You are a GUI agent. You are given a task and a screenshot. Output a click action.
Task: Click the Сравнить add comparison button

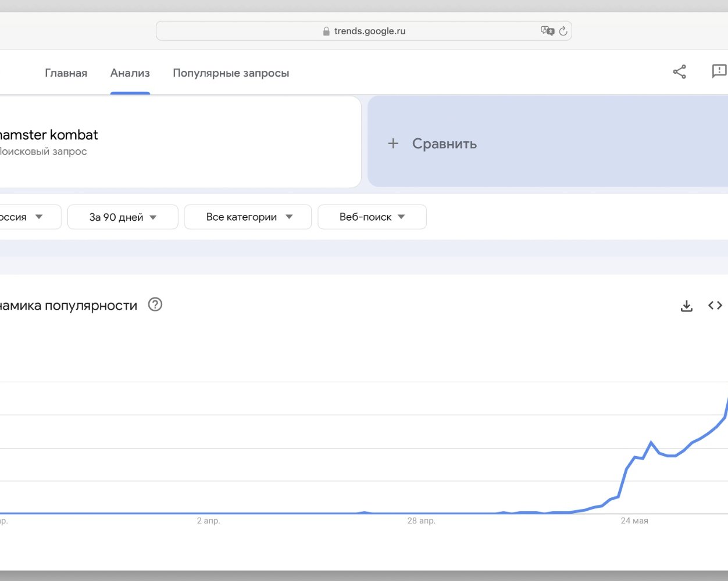[548, 142]
